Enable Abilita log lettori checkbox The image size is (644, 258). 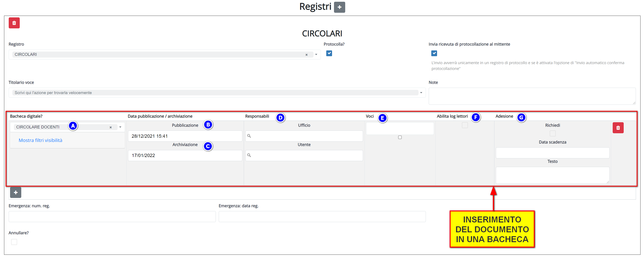point(465,125)
